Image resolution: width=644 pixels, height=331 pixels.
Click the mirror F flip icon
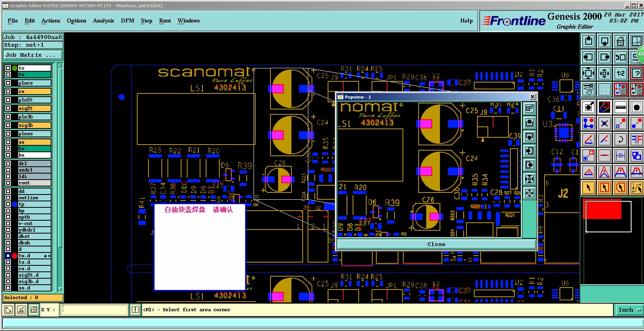[637, 139]
